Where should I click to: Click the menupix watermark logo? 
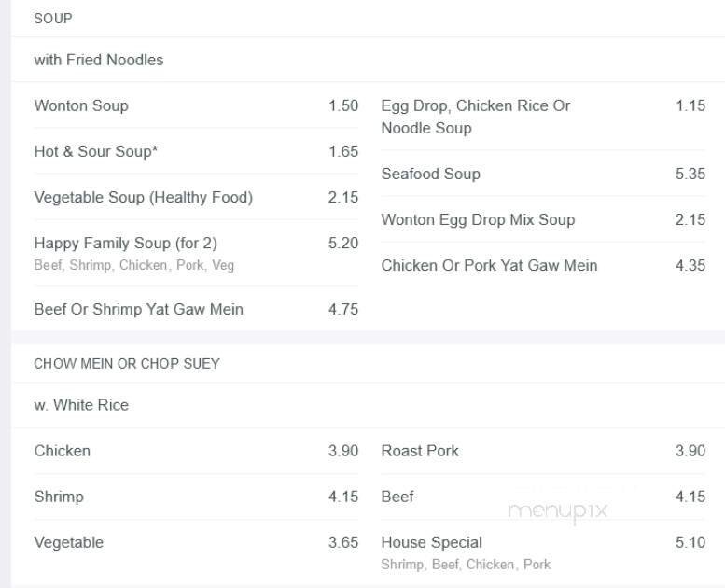(557, 511)
